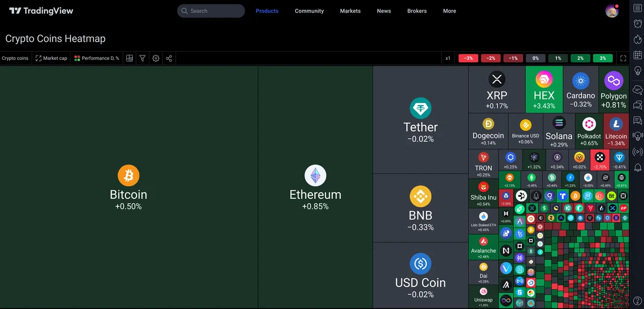Open the heatmap filter funnel icon
Screen dimensions: 644x309
pyautogui.click(x=142, y=58)
